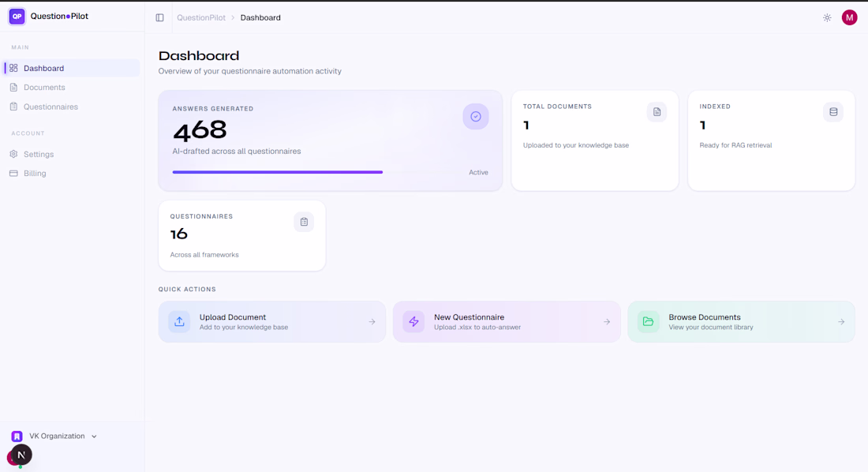Click the arrow on Browse Documents card

click(x=841, y=322)
